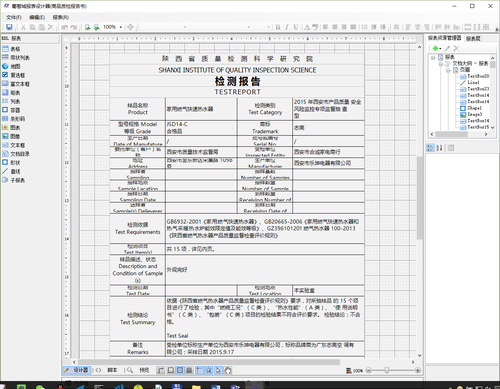
Task: Open the green add-item dropdown arrow
Action: tap(440, 49)
